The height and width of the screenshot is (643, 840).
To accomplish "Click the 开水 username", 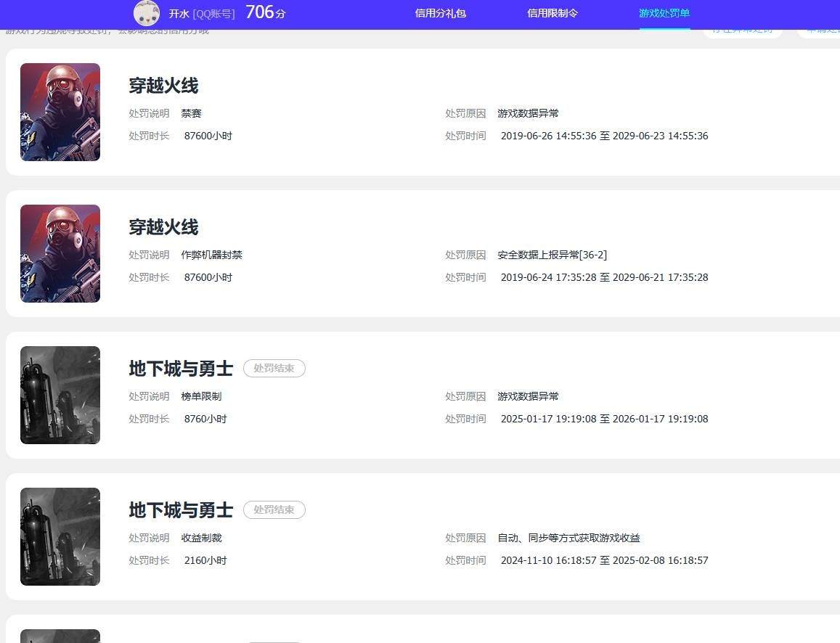I will click(179, 14).
